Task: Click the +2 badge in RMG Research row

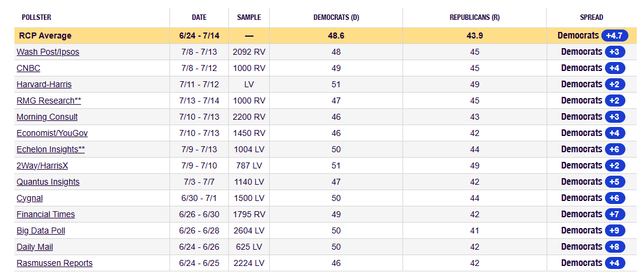Action: pyautogui.click(x=615, y=100)
